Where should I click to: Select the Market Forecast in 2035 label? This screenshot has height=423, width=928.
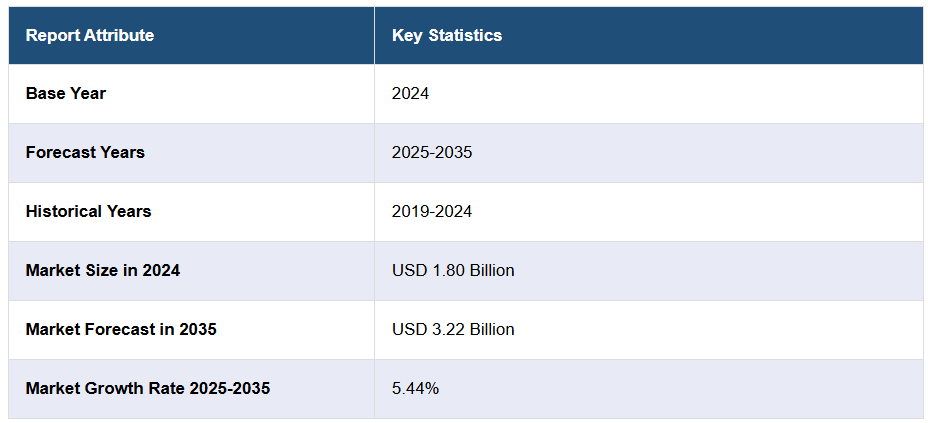pyautogui.click(x=121, y=329)
